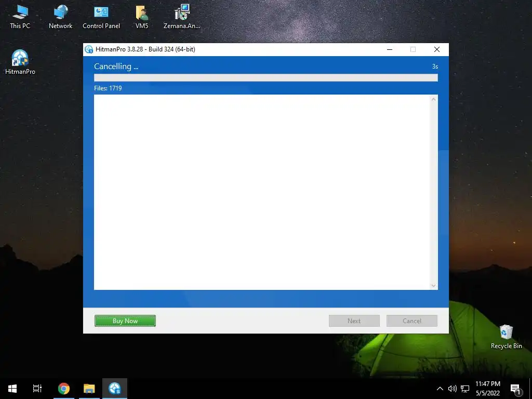Click the scan progress bar
Image resolution: width=532 pixels, height=399 pixels.
(266, 78)
